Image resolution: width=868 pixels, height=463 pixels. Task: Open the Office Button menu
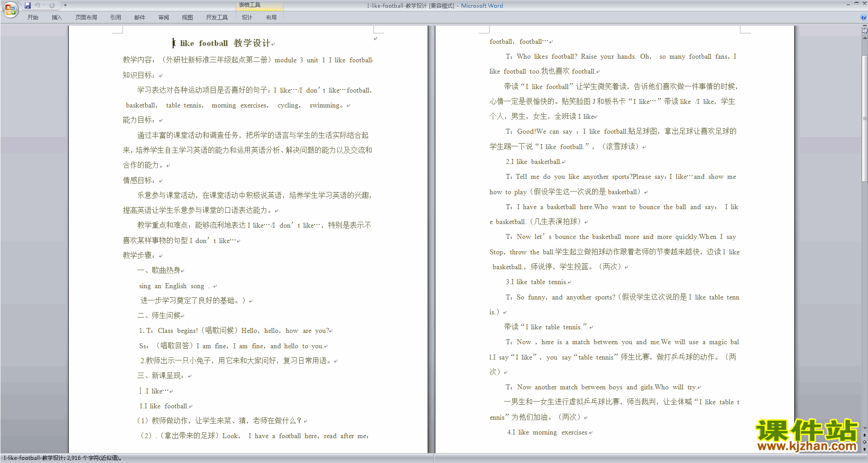10,9
